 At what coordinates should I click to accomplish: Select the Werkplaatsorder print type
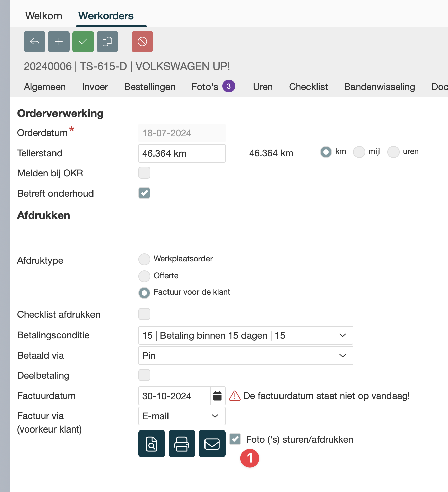point(144,259)
